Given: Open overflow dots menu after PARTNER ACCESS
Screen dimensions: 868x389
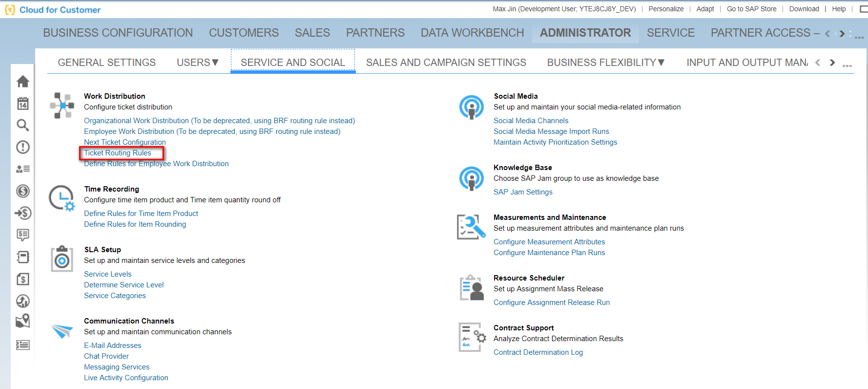Looking at the screenshot, I should coord(859,37).
